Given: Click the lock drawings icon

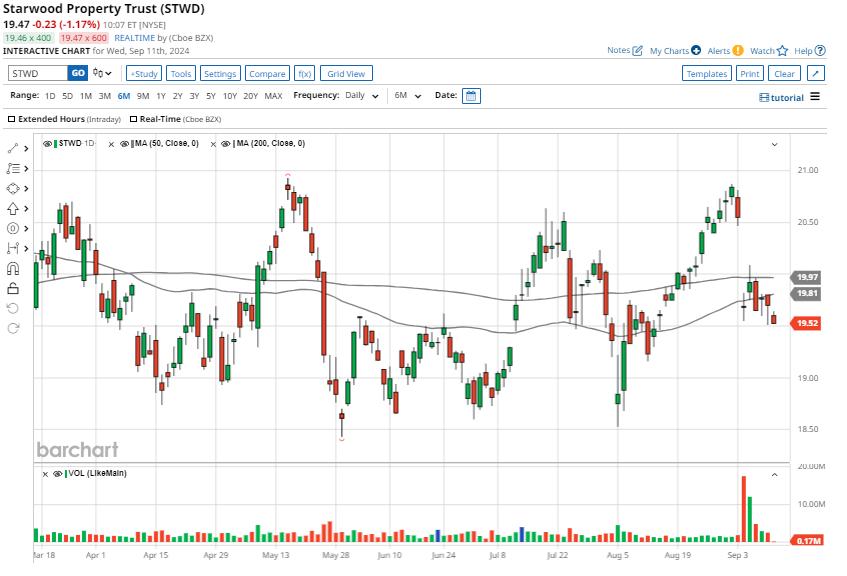Looking at the screenshot, I should [13, 288].
